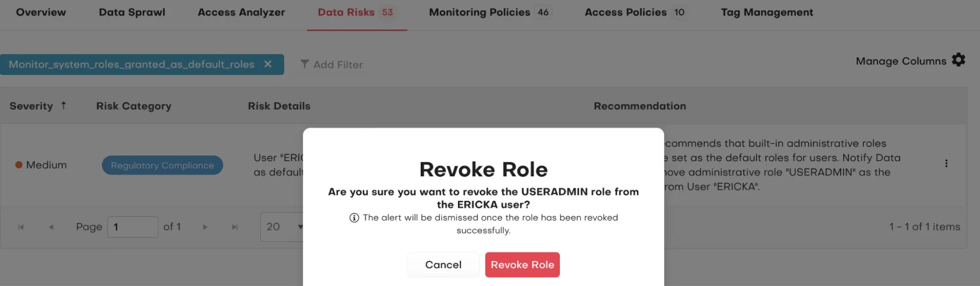Jump to first page with skip-back icon

[20, 227]
